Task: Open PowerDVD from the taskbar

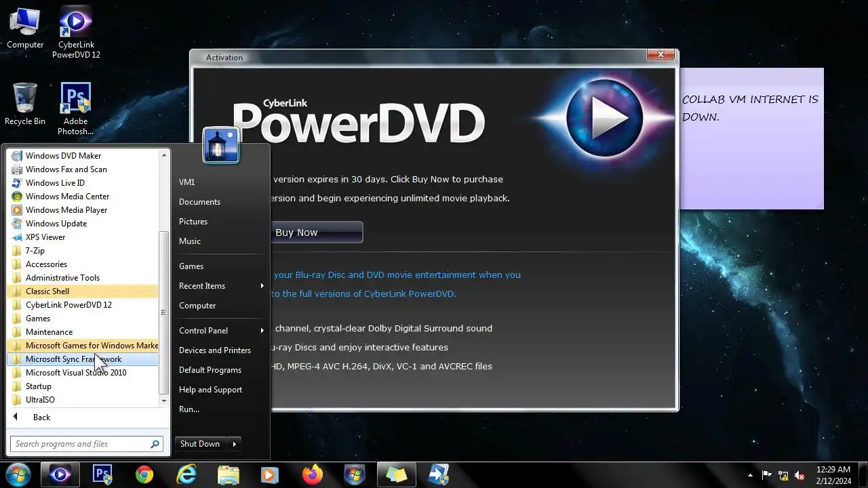Action: click(x=60, y=474)
